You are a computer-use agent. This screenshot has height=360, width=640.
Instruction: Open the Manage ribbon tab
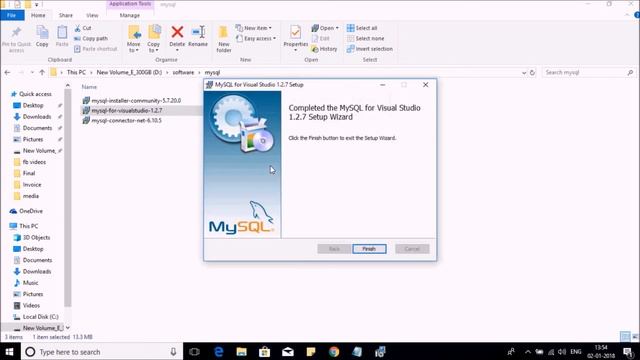(130, 15)
